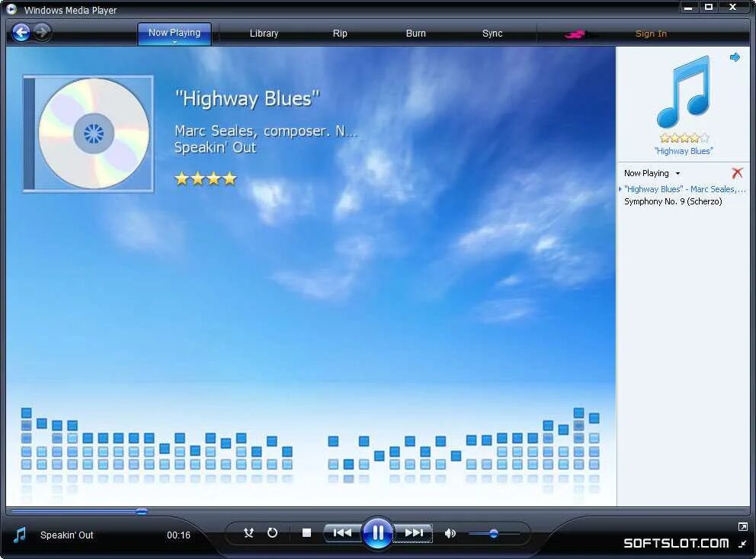Open the Burn tab

coord(415,34)
